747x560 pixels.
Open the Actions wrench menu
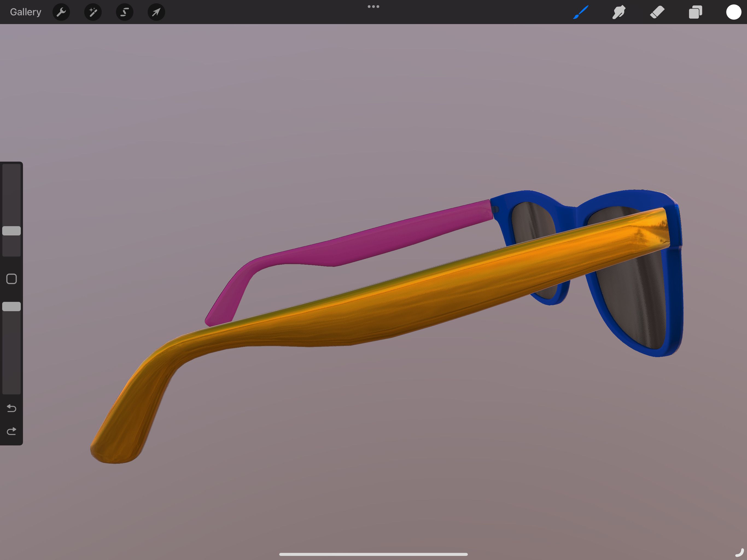click(61, 12)
